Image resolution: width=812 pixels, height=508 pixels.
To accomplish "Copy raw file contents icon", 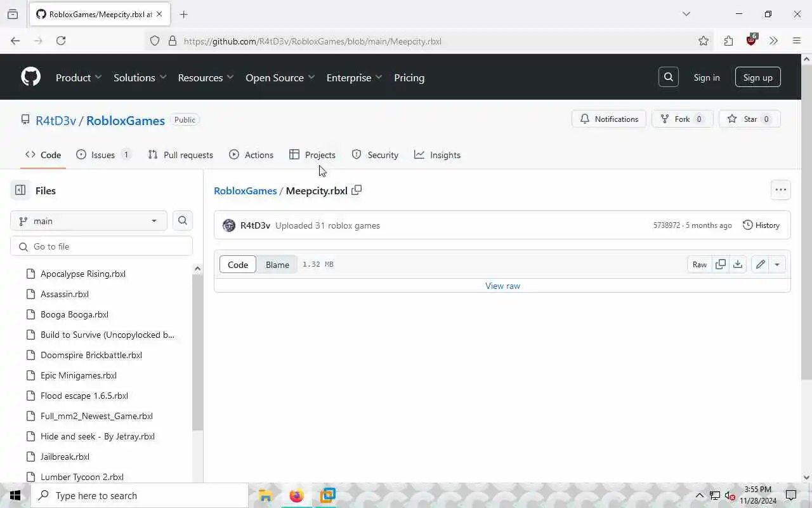I will (721, 264).
